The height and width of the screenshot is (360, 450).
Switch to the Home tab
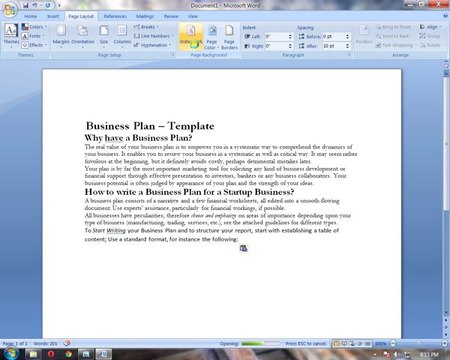click(30, 16)
